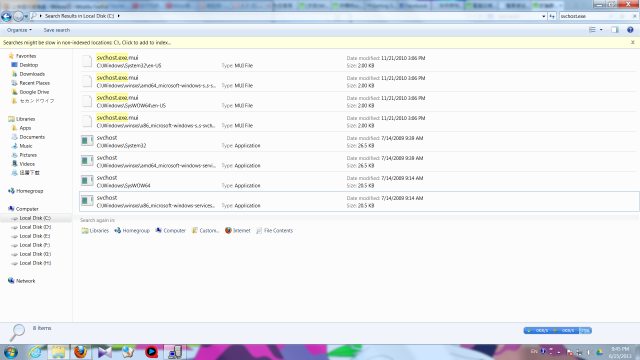The width and height of the screenshot is (640, 360).
Task: Click the change view icon
Action: (592, 30)
